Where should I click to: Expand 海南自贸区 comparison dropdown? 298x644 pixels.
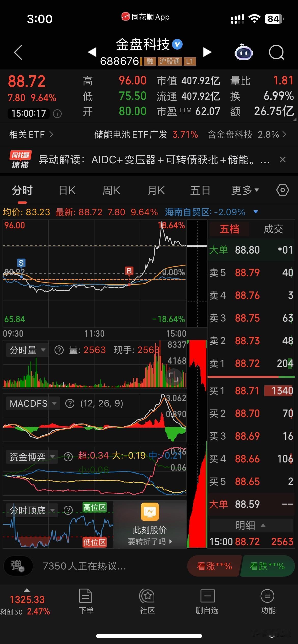256,212
